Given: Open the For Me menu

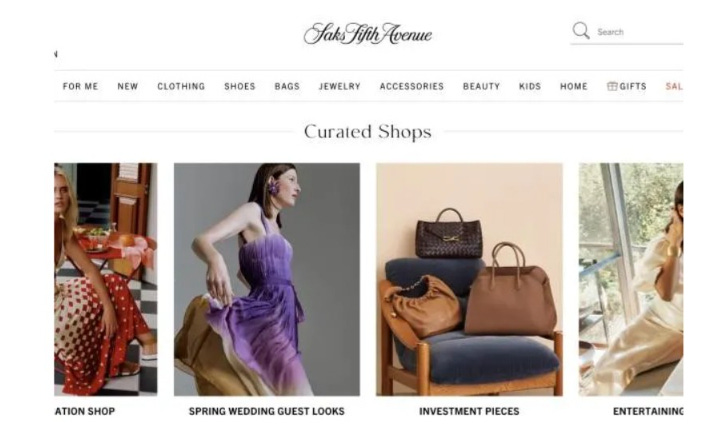Looking at the screenshot, I should [x=80, y=86].
